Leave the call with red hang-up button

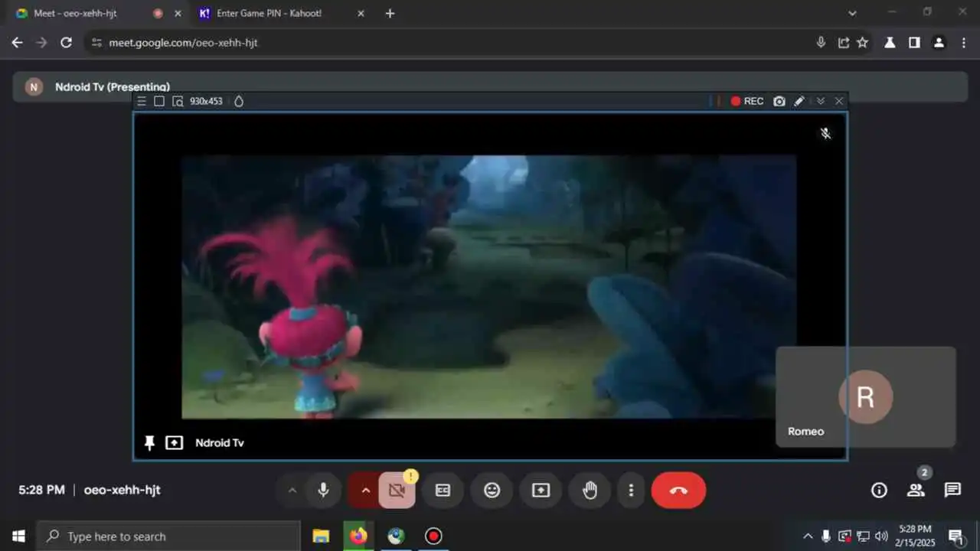[x=678, y=491]
